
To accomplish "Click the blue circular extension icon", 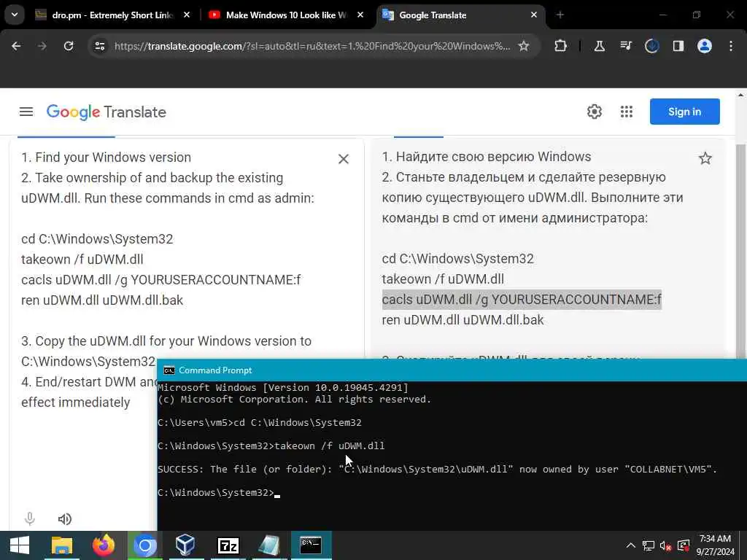I will [651, 46].
